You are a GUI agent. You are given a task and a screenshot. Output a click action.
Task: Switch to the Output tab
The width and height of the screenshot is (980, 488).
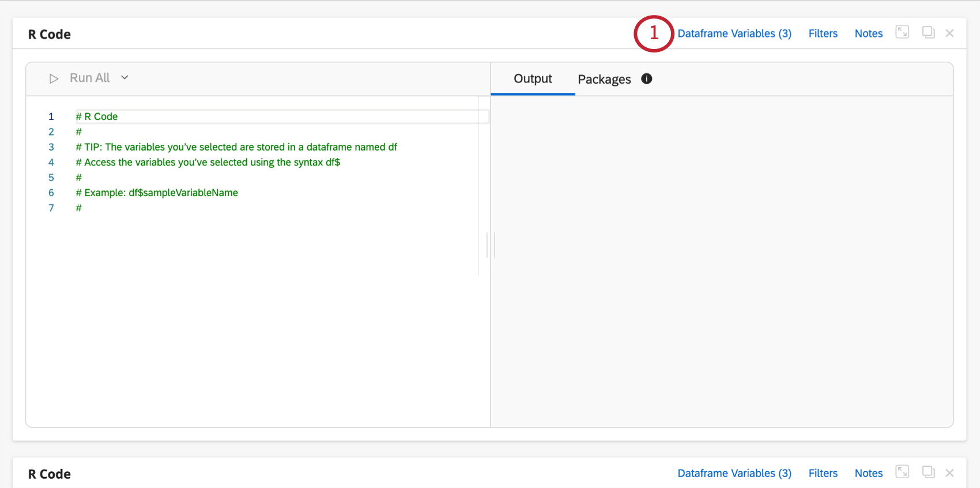point(533,78)
